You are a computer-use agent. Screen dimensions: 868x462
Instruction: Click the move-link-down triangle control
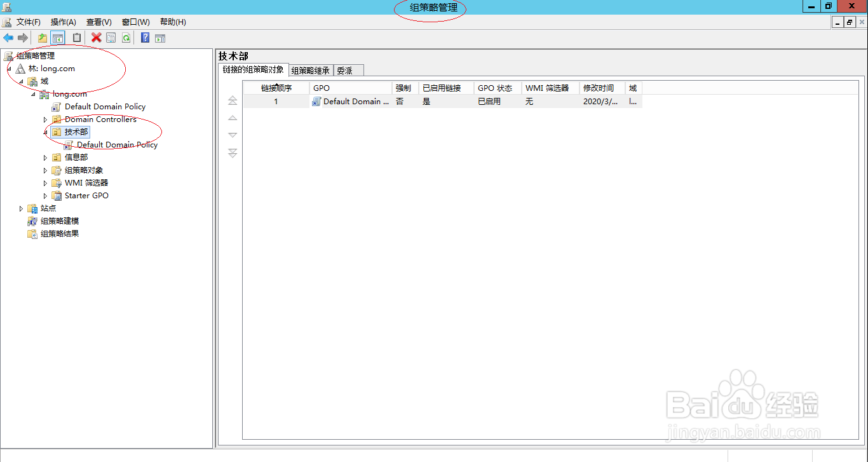pos(233,135)
